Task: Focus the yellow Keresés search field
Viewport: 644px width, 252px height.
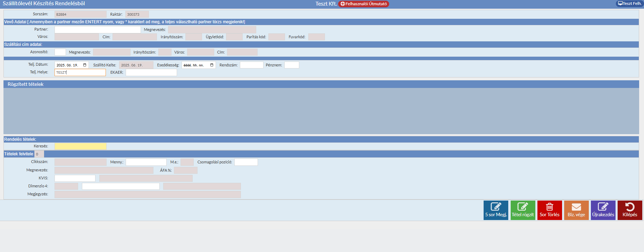Action: coord(80,146)
